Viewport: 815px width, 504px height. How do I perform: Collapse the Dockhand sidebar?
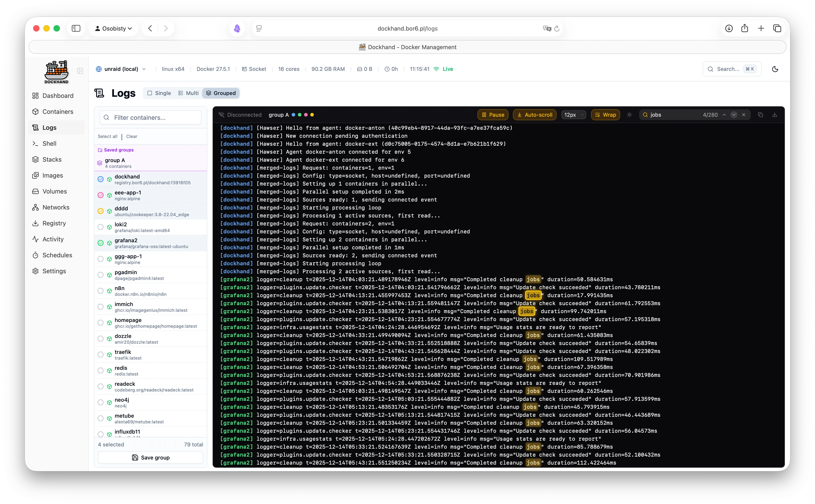pos(80,71)
